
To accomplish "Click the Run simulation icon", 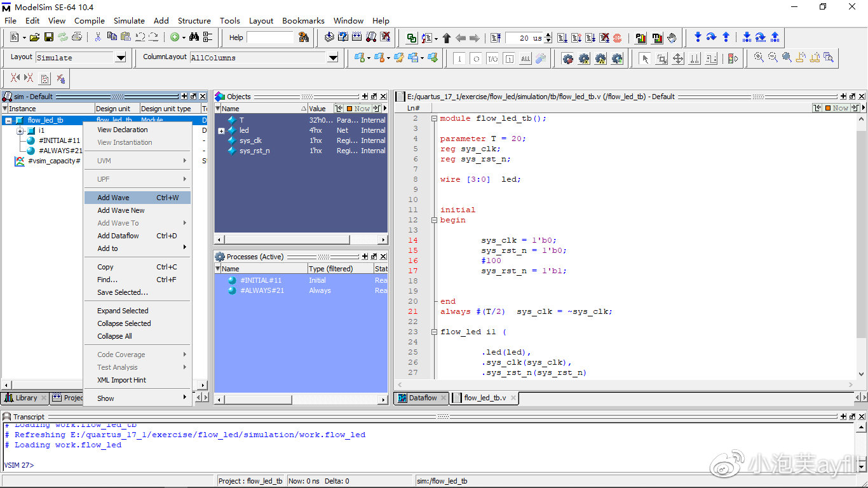I will pos(562,38).
